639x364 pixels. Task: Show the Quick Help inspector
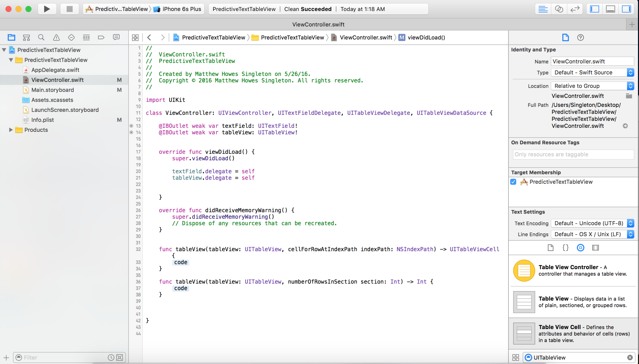pyautogui.click(x=580, y=38)
